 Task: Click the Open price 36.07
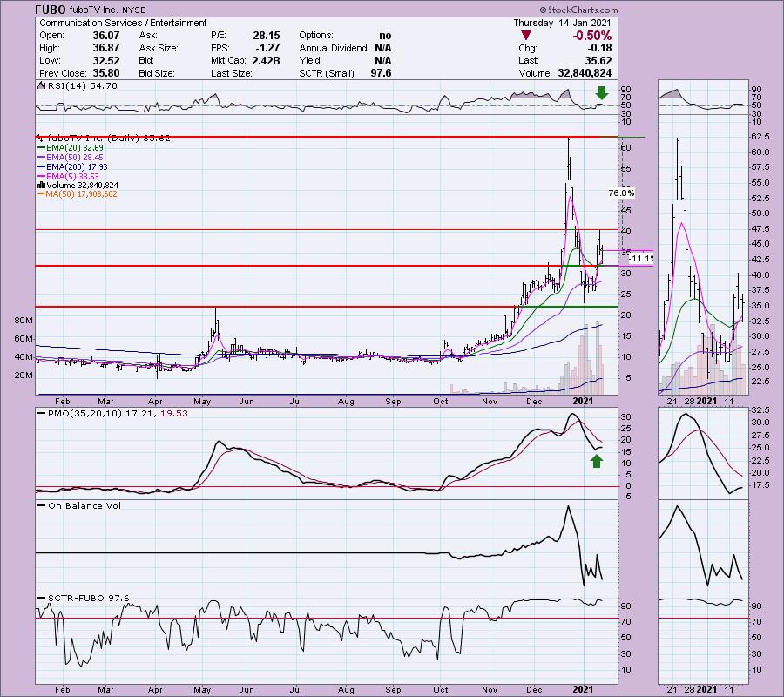point(106,36)
